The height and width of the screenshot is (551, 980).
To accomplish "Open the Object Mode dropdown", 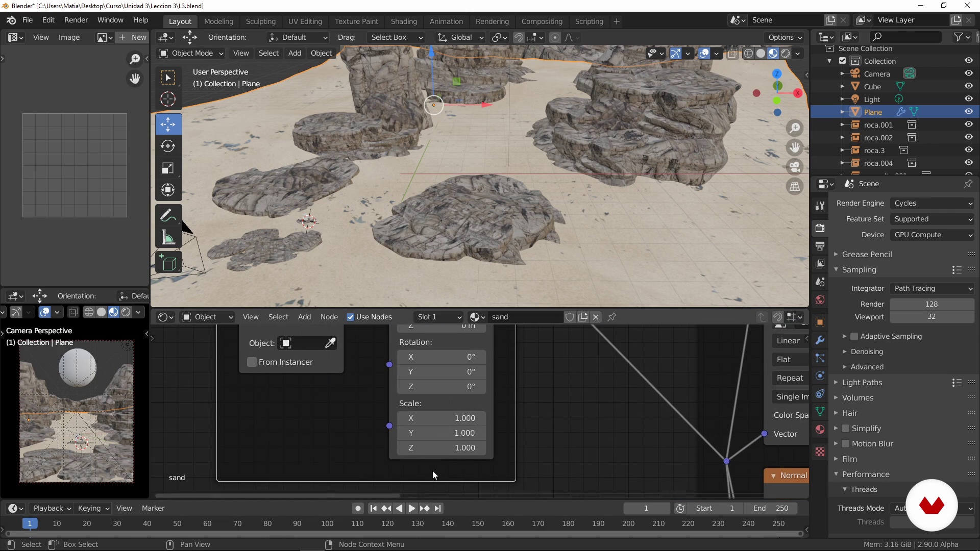I will point(190,53).
